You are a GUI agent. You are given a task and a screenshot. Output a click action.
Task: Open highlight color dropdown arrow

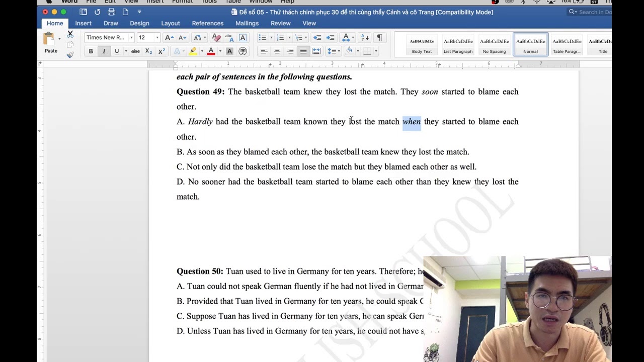pos(202,51)
